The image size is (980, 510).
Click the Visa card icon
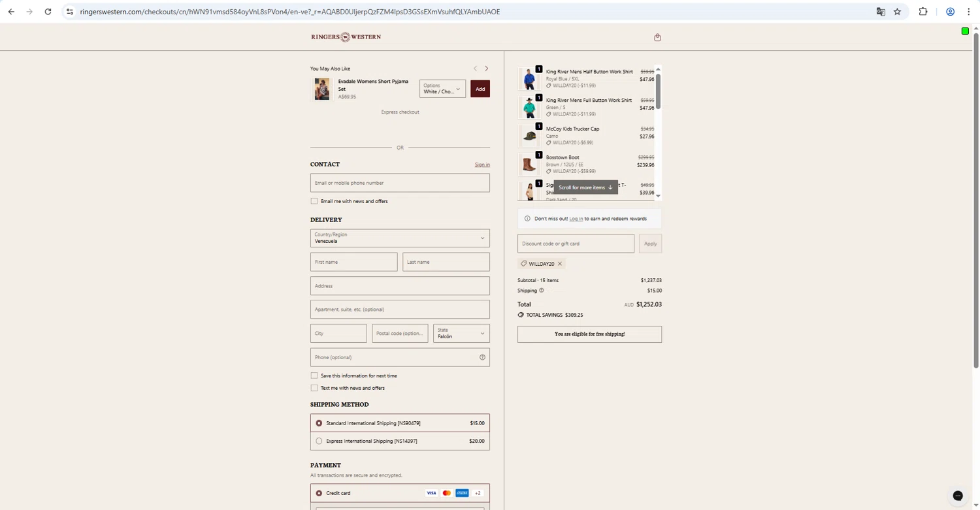point(431,493)
